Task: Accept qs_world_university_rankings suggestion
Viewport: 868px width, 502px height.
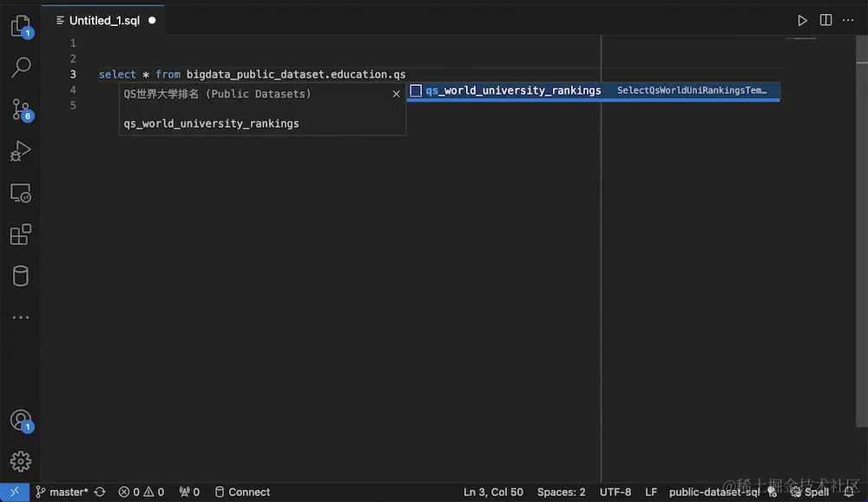Action: pos(594,91)
